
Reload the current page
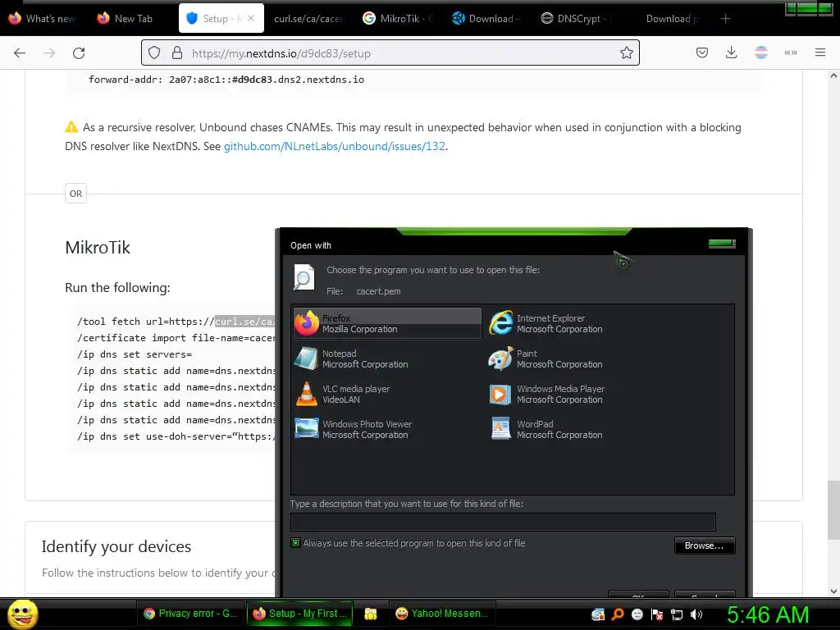(79, 53)
